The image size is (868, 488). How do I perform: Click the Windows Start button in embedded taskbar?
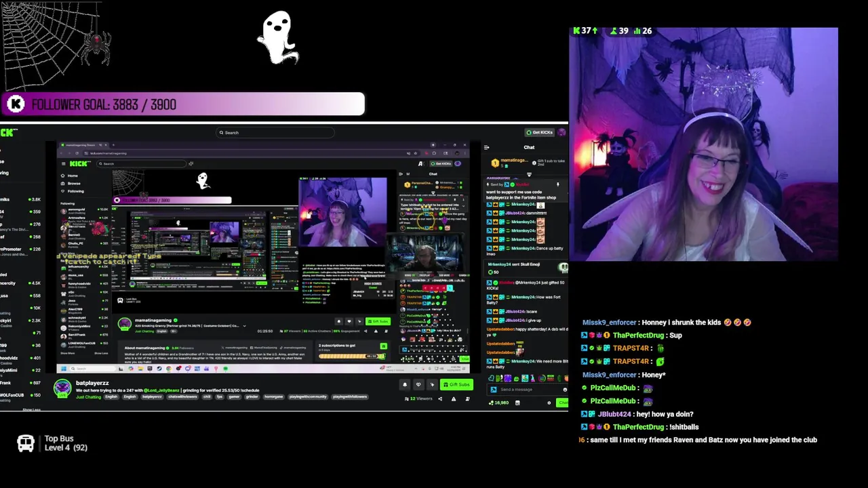point(63,369)
